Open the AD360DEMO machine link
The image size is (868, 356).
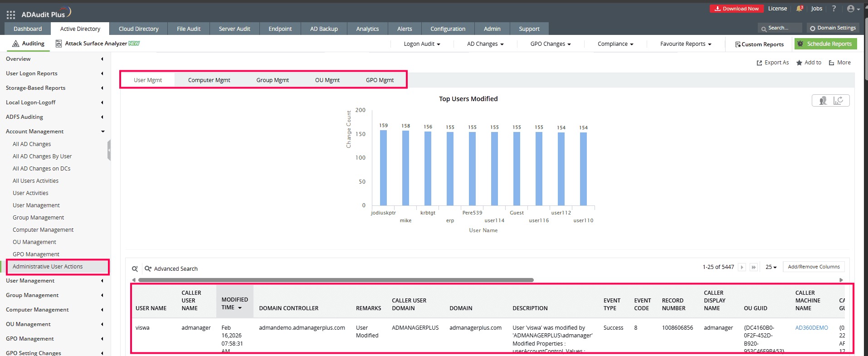coord(811,328)
